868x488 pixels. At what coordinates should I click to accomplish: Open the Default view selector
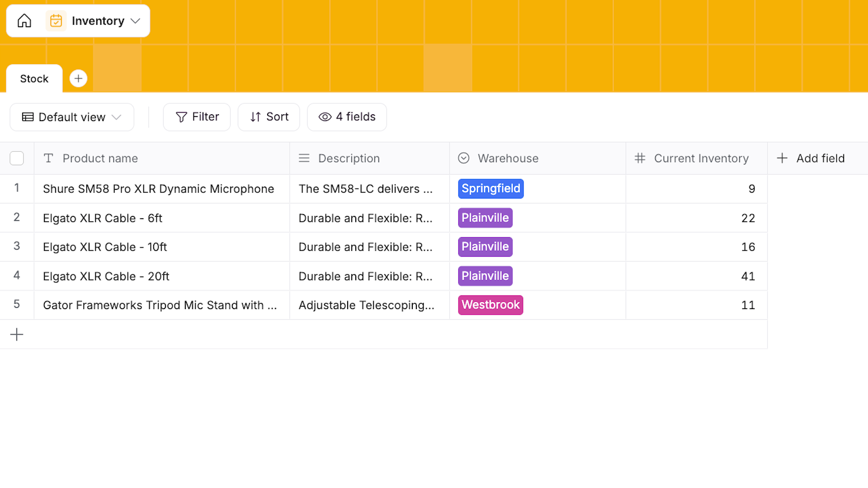pos(71,117)
